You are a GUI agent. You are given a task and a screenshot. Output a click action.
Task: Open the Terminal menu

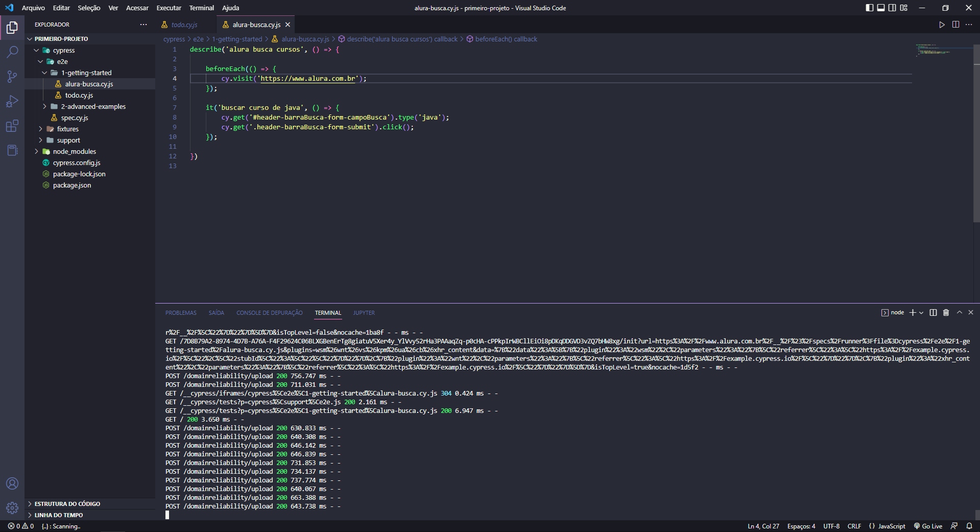202,8
